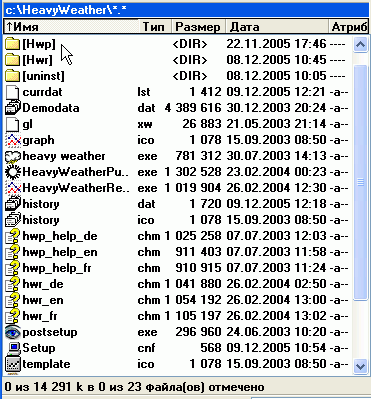Screen dimensions: 371x399
Task: Click the HeavyWeatherRe.. exe graph icon
Action: pos(13,188)
